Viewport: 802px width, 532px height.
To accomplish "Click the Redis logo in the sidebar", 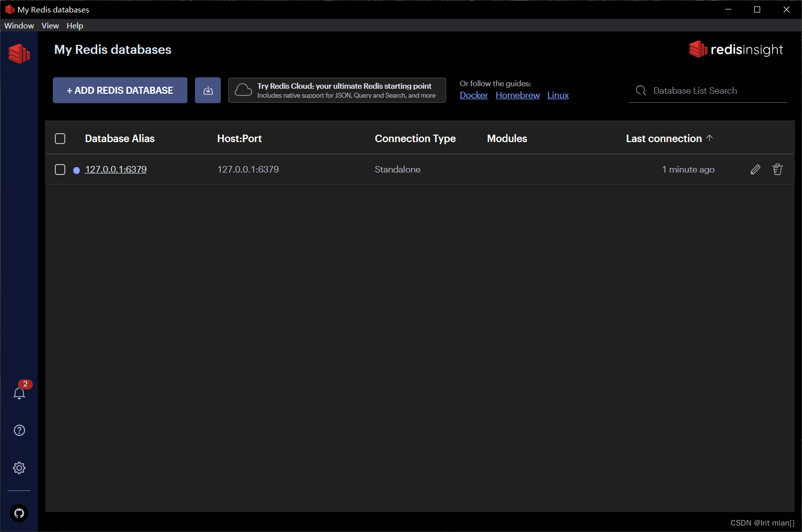I will click(x=19, y=53).
